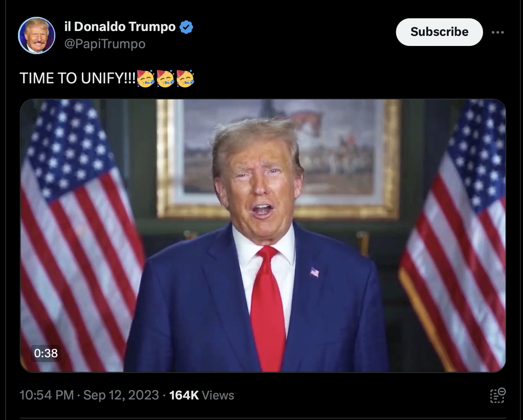Screen dimensions: 523x420
Task: Open the round profile avatar picture
Action: pyautogui.click(x=37, y=35)
